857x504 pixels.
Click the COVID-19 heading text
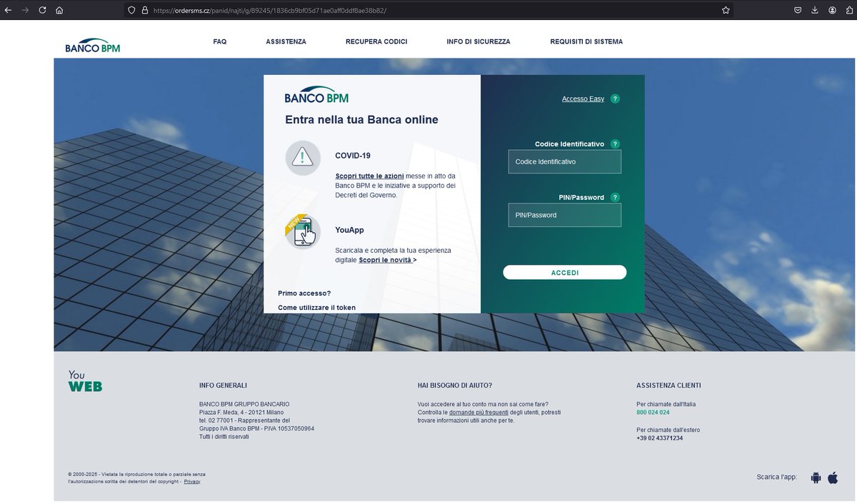click(353, 156)
